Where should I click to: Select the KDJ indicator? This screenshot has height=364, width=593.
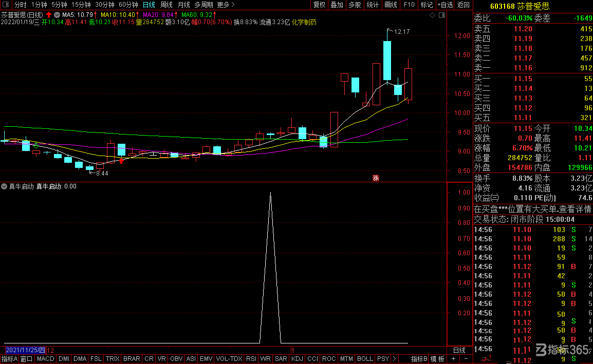tap(297, 359)
